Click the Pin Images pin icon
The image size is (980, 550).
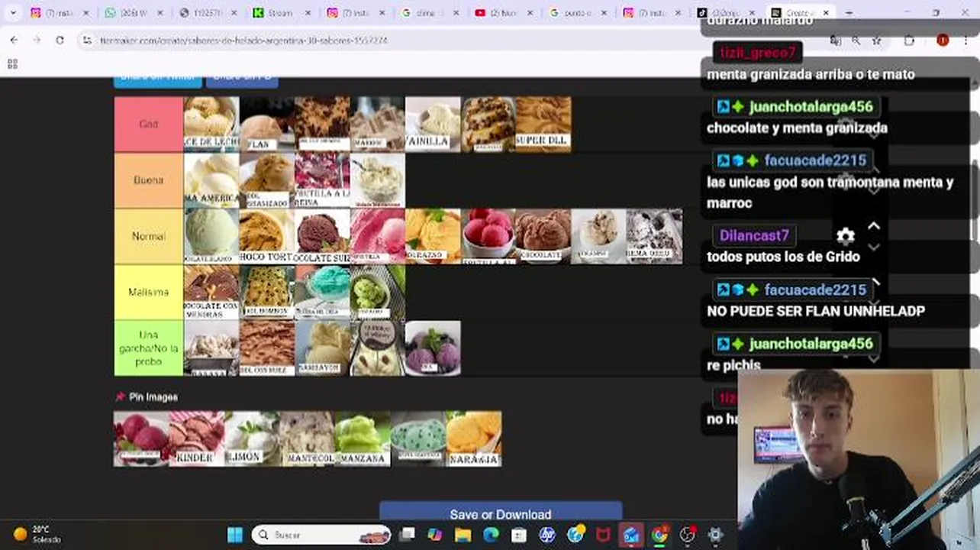[120, 396]
